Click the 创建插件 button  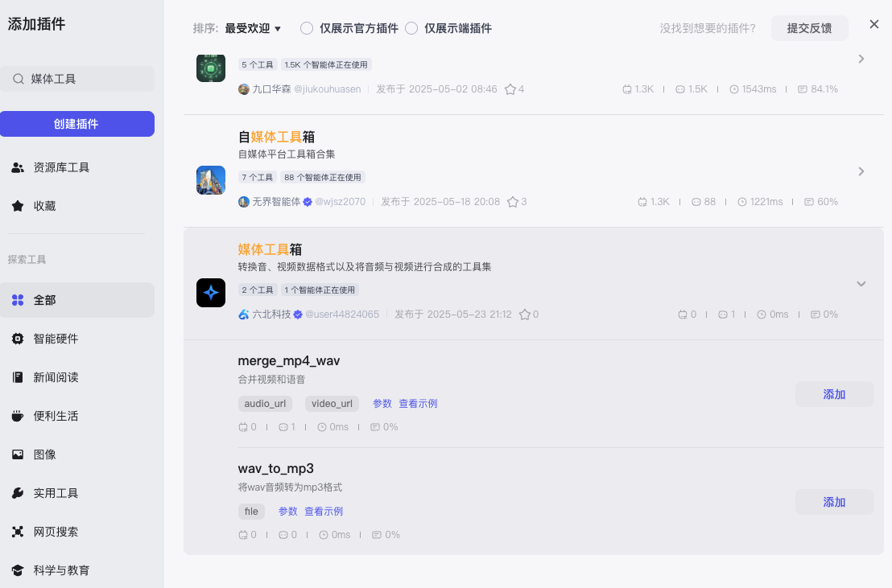(77, 124)
